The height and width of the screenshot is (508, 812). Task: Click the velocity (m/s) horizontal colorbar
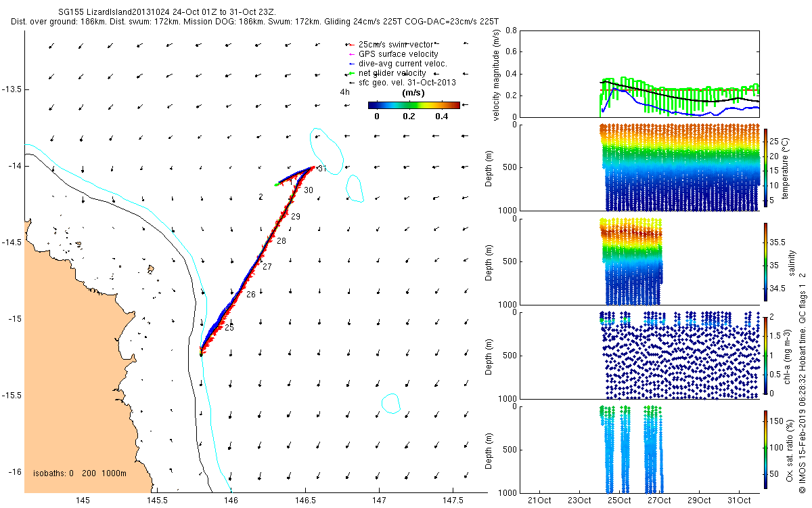pos(414,105)
